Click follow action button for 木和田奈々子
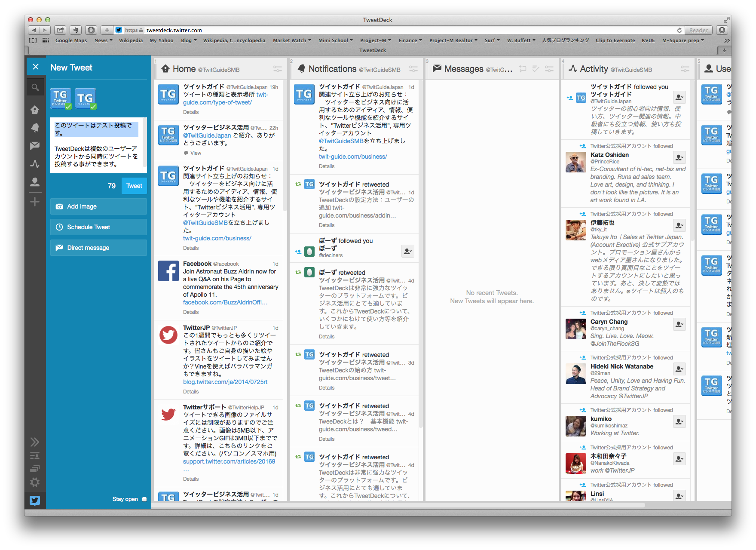The image size is (756, 550). click(x=679, y=459)
